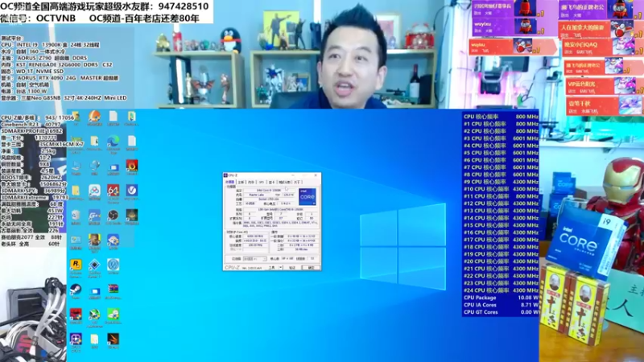Image resolution: width=644 pixels, height=362 pixels.
Task: Open the 显卡 tab in CPU-Z
Action: pos(271,183)
